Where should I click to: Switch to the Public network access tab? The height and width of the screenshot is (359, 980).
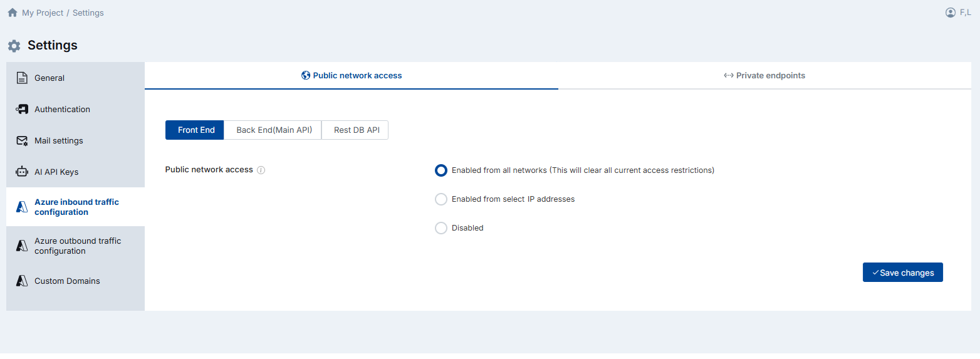[352, 76]
